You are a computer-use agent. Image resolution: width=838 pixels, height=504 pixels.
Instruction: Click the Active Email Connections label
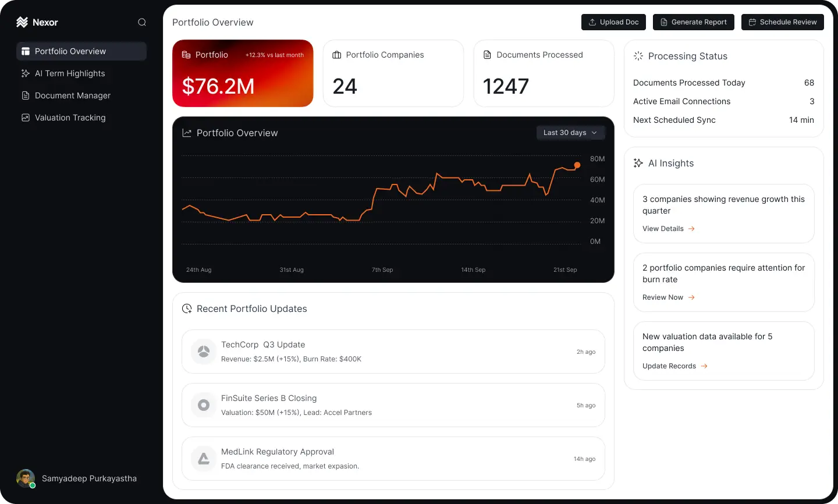coord(681,101)
